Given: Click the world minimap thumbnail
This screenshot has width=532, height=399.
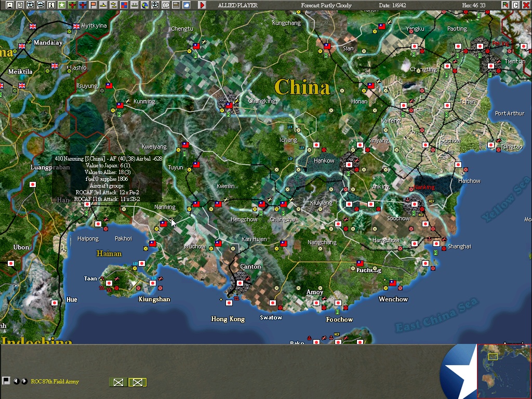Looking at the screenshot, I should [504, 371].
